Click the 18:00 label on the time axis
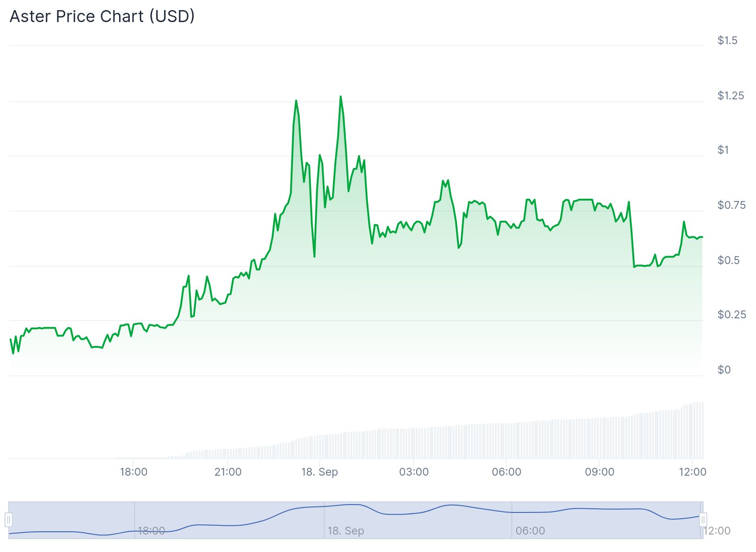 pos(133,472)
